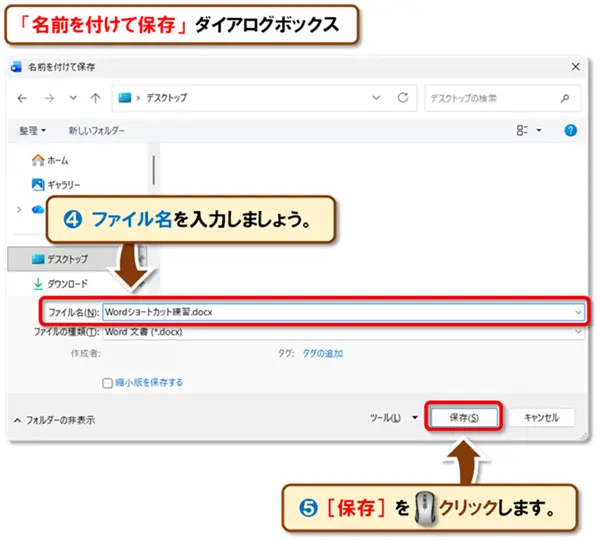Create a folder with 新しいフォルダー

96,131
